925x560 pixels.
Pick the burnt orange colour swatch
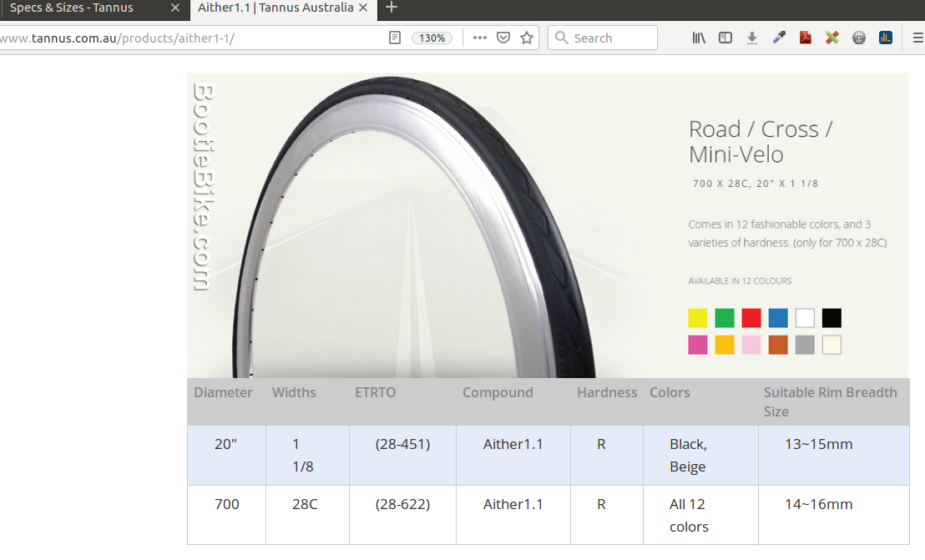tap(778, 345)
